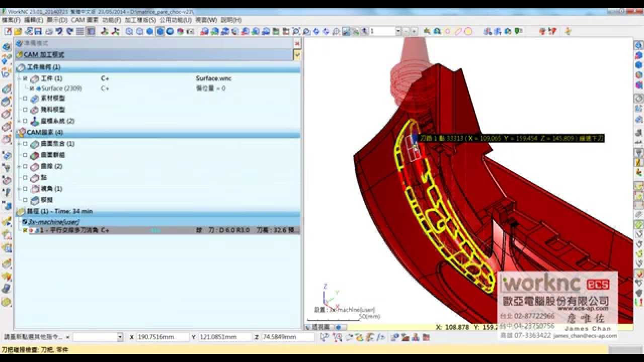Click the multicolor pie sphere toolbar icon
This screenshot has height=362, width=644.
click(180, 31)
